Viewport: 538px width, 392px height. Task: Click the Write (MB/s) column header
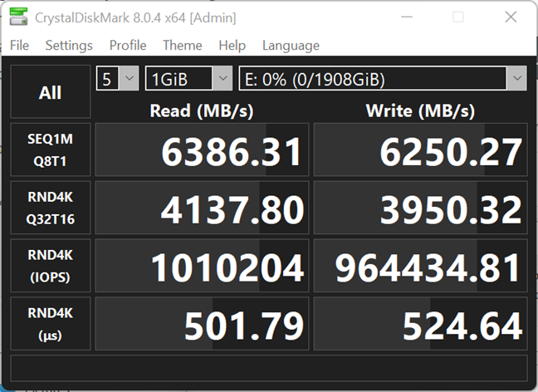[x=420, y=110]
